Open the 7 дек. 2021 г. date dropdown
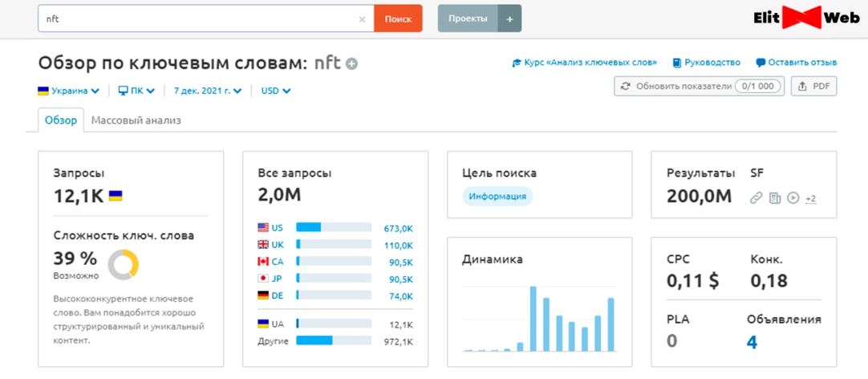This screenshot has height=379, width=868. 208,90
